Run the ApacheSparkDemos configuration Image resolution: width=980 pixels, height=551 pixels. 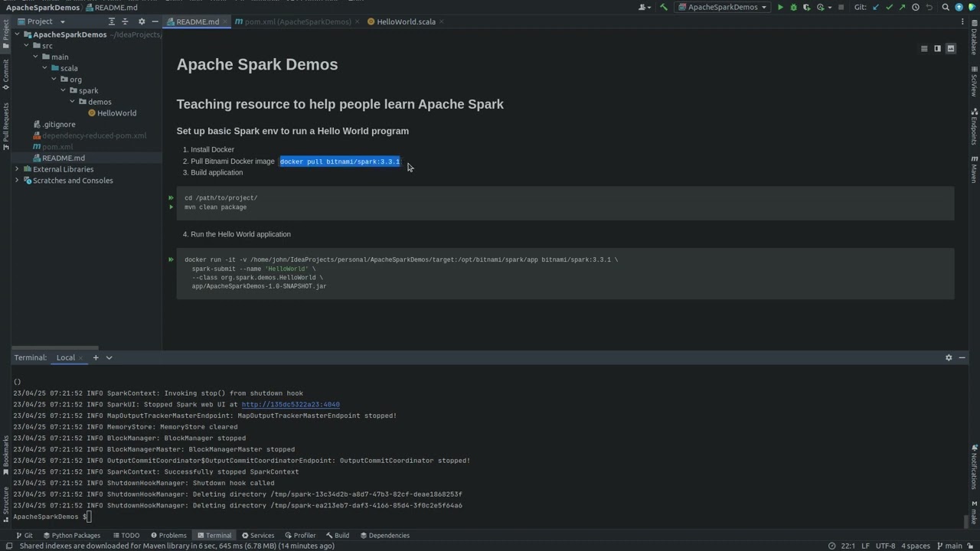[780, 7]
